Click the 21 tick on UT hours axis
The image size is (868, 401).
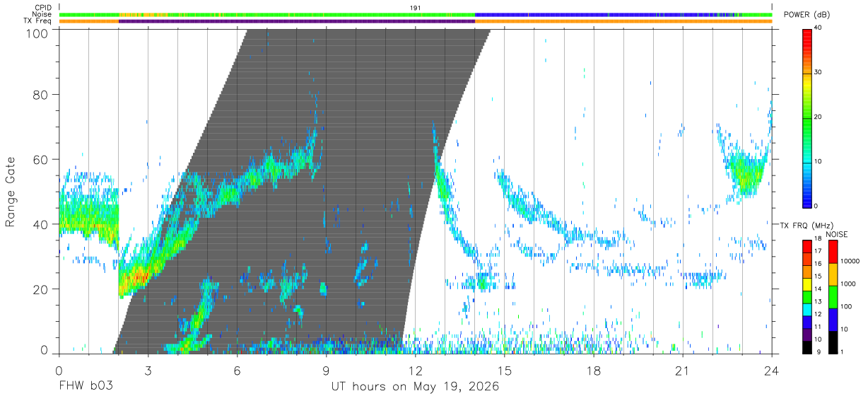682,370
